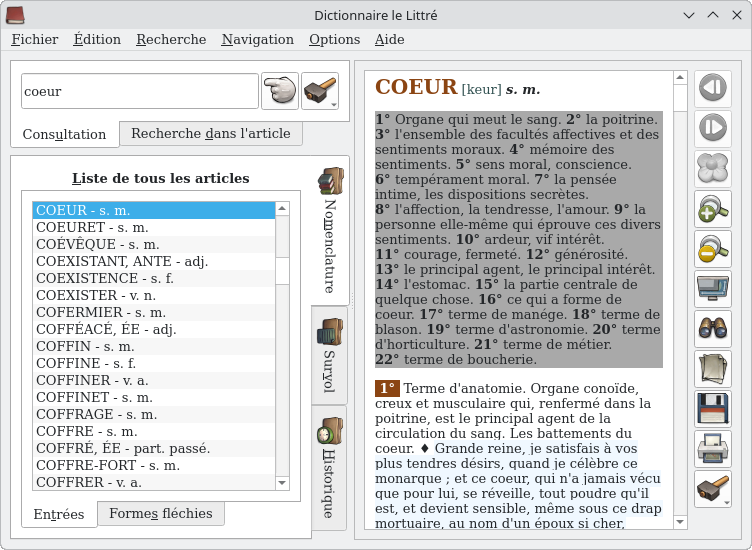Select COEXISTER - v. n. entry

tap(154, 295)
